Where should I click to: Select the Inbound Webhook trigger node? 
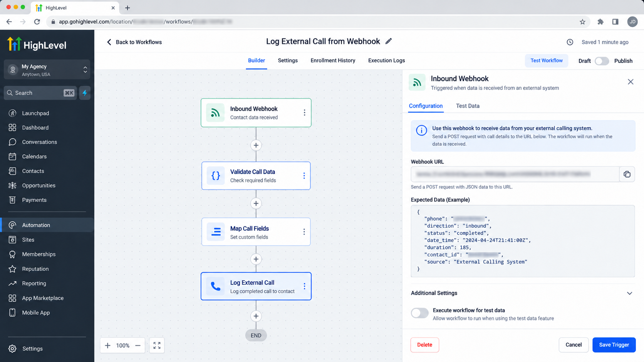tap(256, 113)
